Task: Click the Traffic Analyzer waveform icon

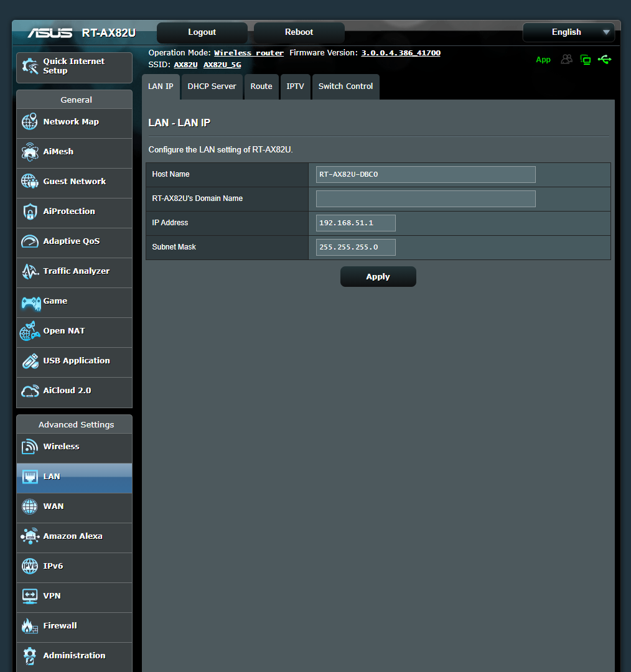Action: click(x=30, y=271)
